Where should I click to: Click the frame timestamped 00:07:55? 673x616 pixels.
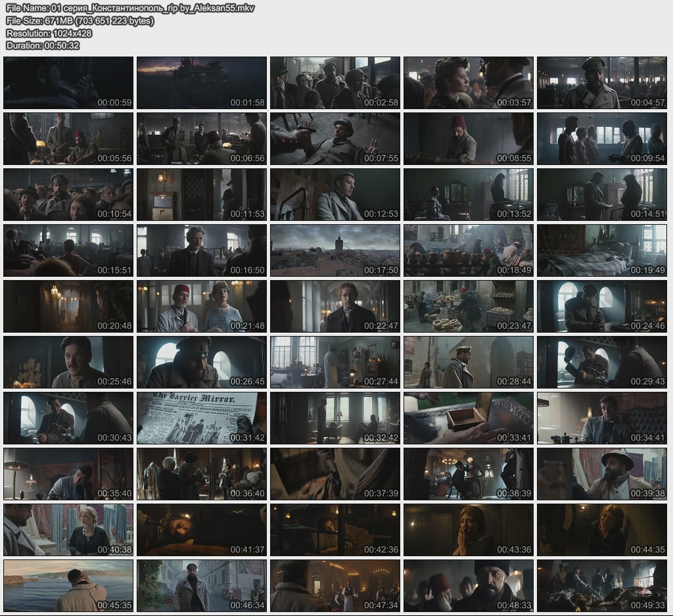[x=335, y=139]
